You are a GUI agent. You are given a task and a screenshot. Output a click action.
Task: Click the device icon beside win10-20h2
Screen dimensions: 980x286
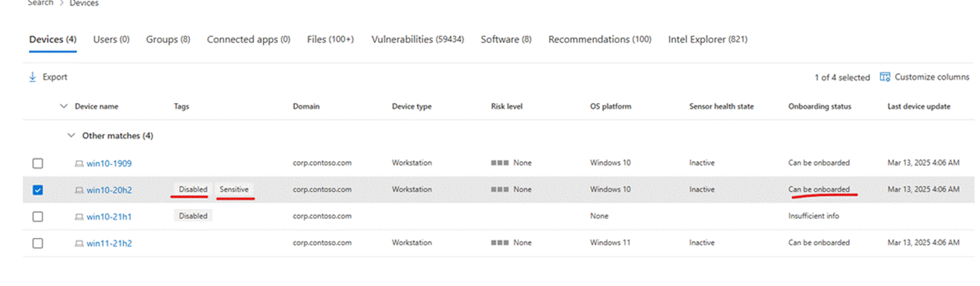[x=79, y=190]
